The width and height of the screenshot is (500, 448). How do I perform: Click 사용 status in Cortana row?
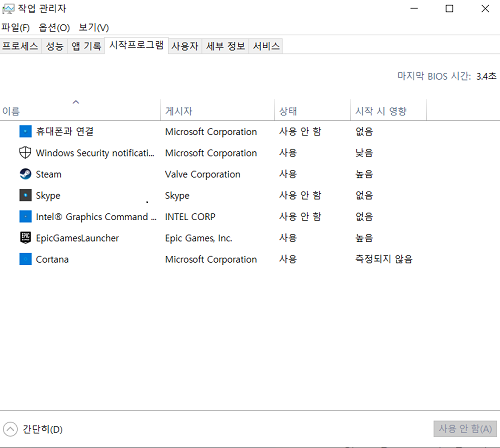click(x=288, y=259)
